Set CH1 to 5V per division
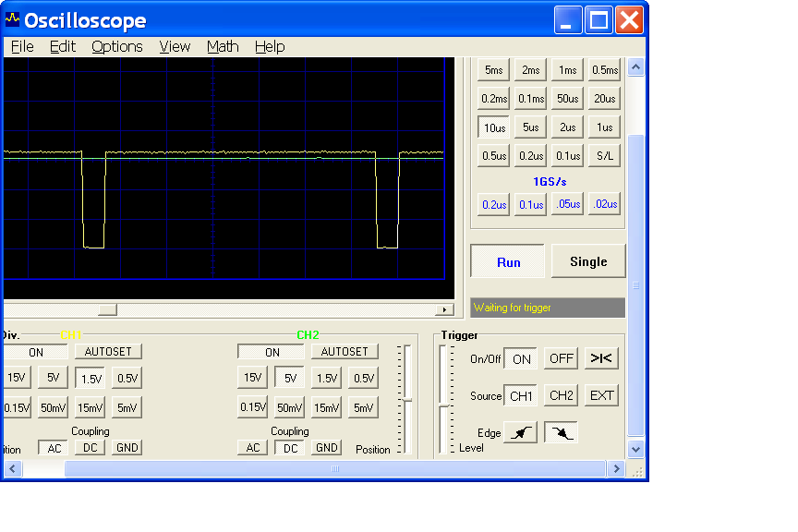The width and height of the screenshot is (798, 532). pos(53,378)
